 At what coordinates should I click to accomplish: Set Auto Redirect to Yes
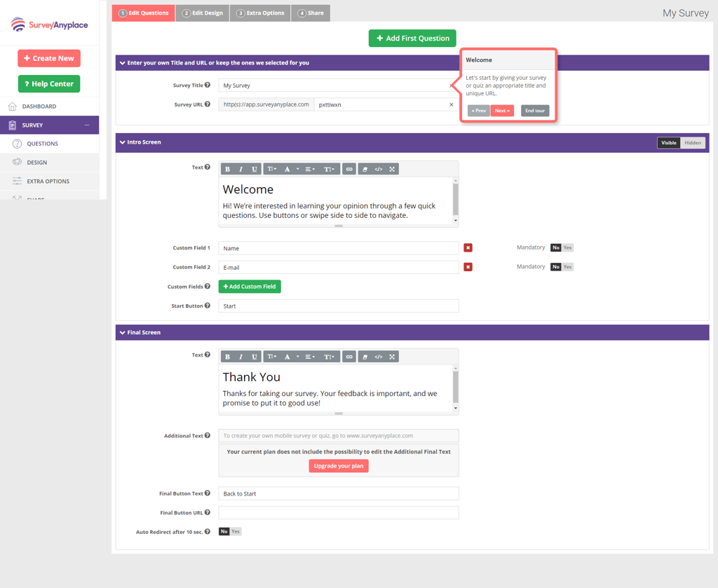point(236,531)
